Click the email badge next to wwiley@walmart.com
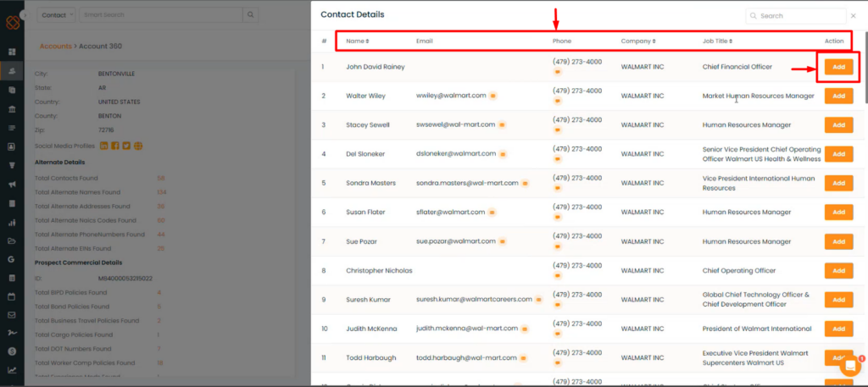Screen dimensions: 868x387 492,96
